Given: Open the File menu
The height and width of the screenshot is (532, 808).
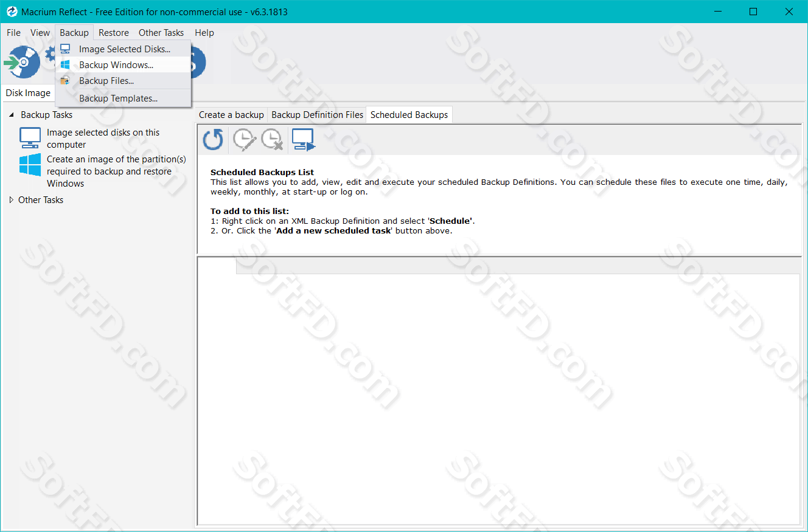Looking at the screenshot, I should click(x=13, y=33).
